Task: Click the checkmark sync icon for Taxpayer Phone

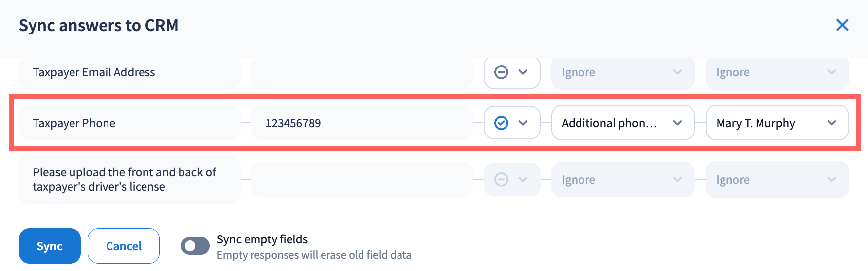Action: [501, 123]
